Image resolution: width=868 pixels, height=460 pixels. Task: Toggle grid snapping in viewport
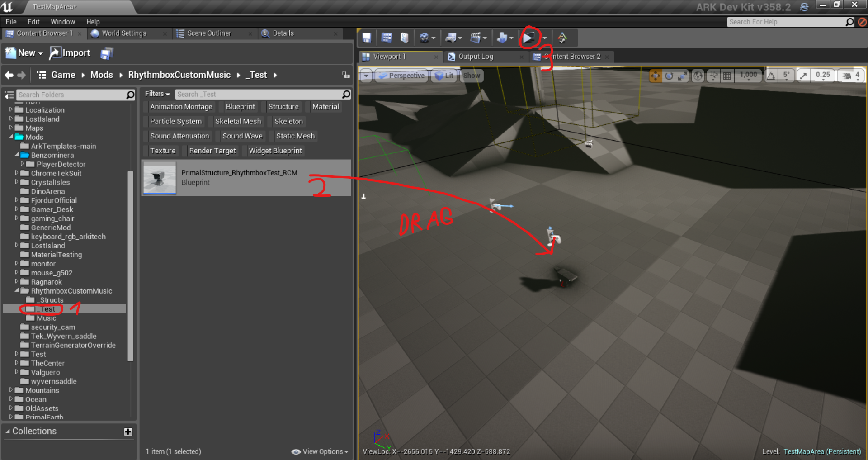click(x=727, y=76)
